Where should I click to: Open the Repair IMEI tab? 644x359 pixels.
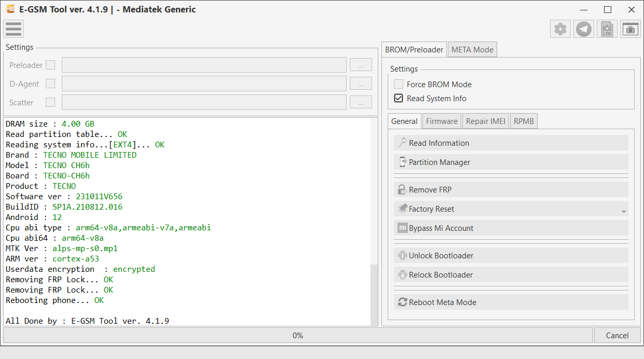pos(485,121)
